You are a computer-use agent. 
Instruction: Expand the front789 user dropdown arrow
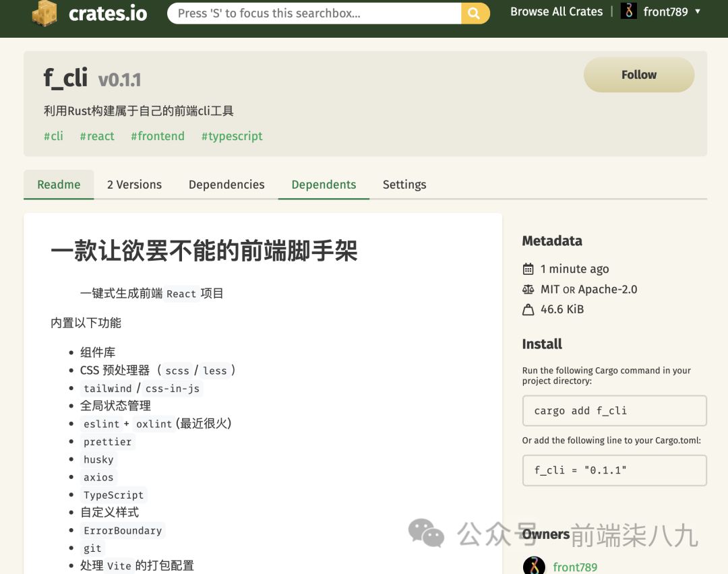coord(698,11)
